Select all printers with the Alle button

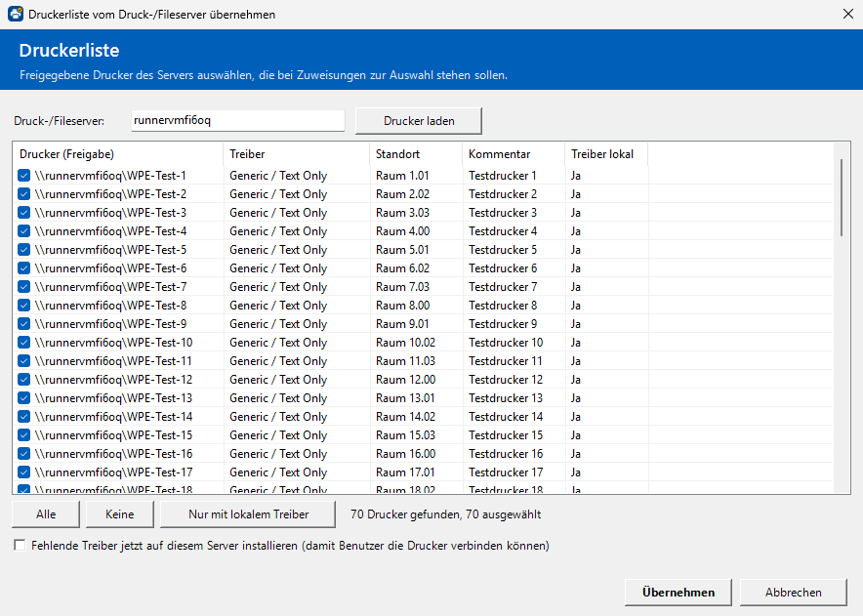(x=46, y=514)
